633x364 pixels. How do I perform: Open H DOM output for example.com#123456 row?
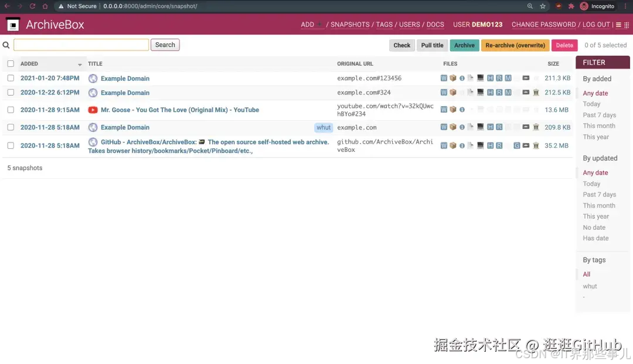pyautogui.click(x=490, y=79)
